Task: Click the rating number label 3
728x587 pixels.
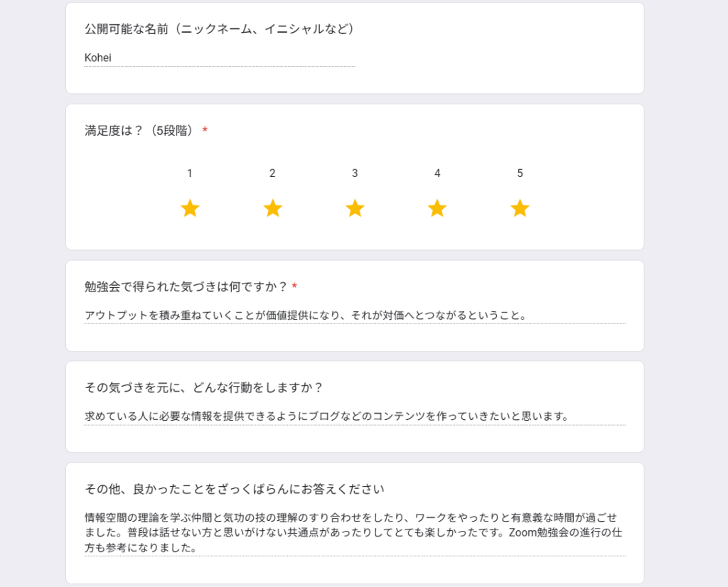Action: [x=355, y=173]
